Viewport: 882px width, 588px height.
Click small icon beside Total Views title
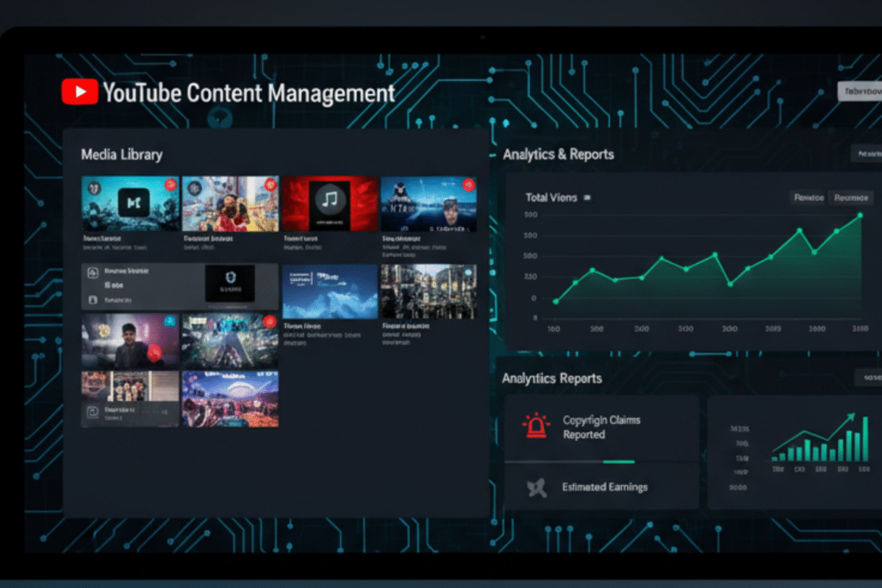tap(587, 198)
